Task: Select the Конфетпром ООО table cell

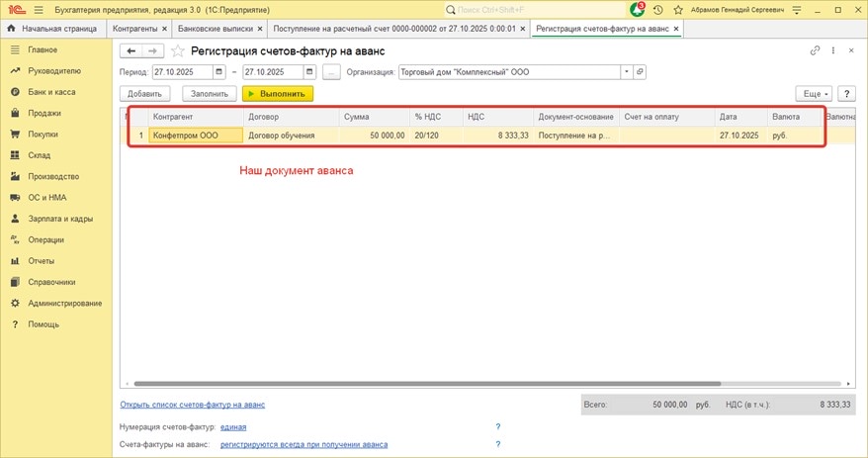Action: click(195, 136)
